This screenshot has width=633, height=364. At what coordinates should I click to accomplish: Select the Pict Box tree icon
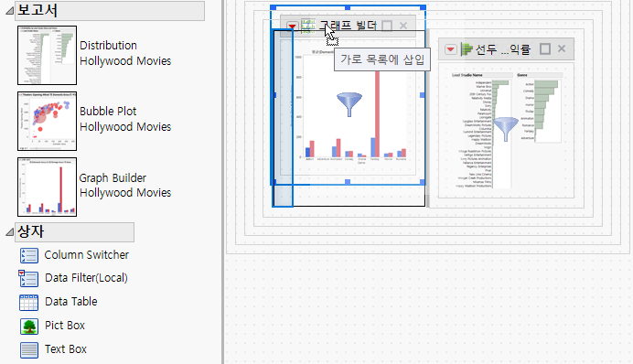click(29, 327)
